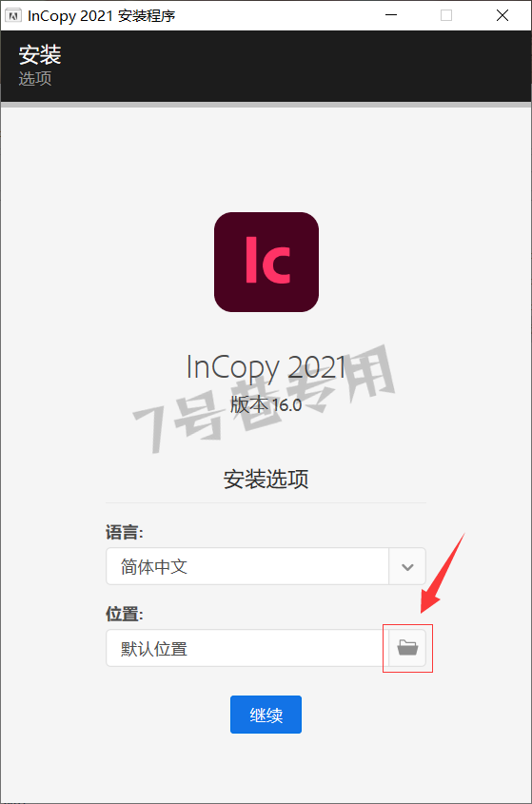This screenshot has height=804, width=532.
Task: Click the InCopy 2021 product name text
Action: pos(266,367)
